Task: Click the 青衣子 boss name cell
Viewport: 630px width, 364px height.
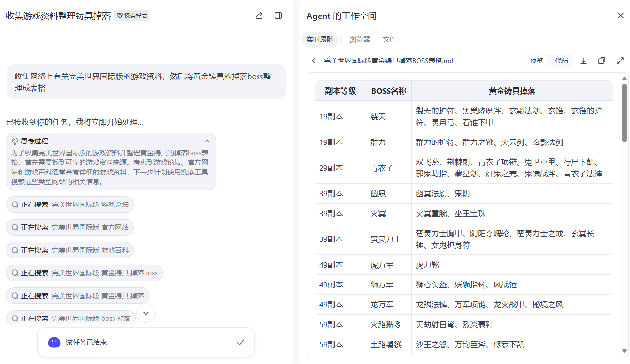Action: [x=389, y=168]
